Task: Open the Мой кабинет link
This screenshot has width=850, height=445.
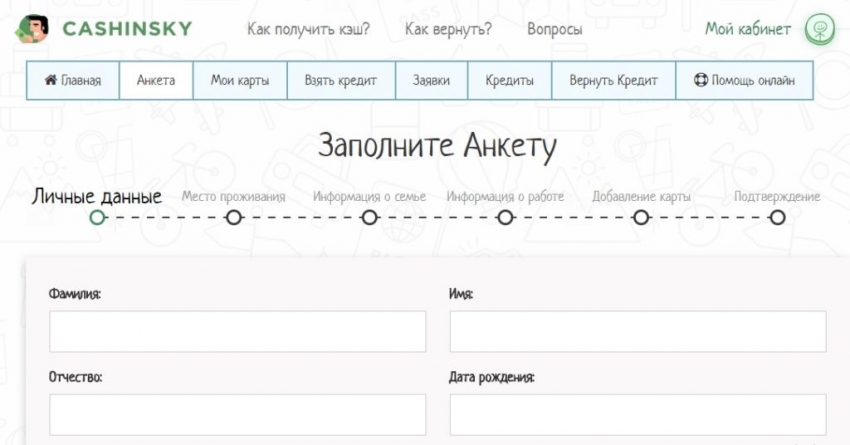Action: pos(748,29)
